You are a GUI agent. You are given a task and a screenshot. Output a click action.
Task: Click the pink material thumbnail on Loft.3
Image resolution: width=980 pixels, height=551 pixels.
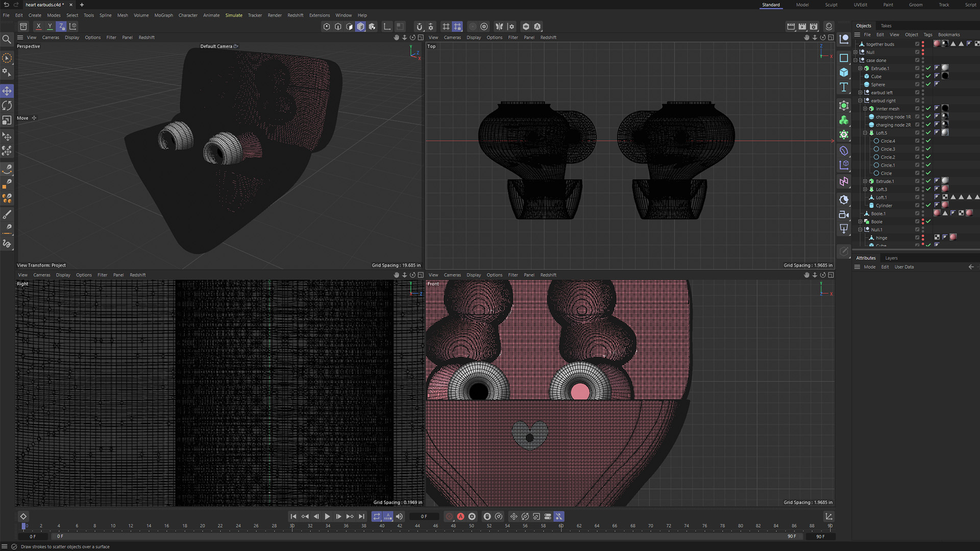[945, 189]
